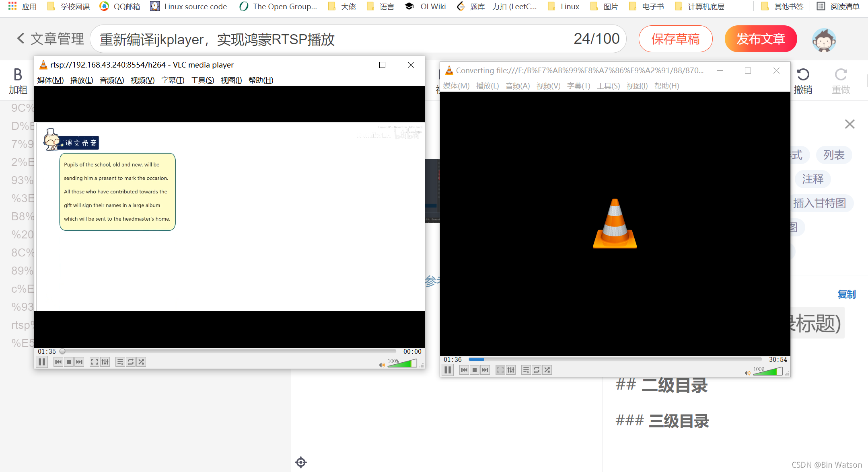The width and height of the screenshot is (868, 472).
Task: Open the 工具(S) menu in the converting VLC window
Action: click(x=608, y=86)
